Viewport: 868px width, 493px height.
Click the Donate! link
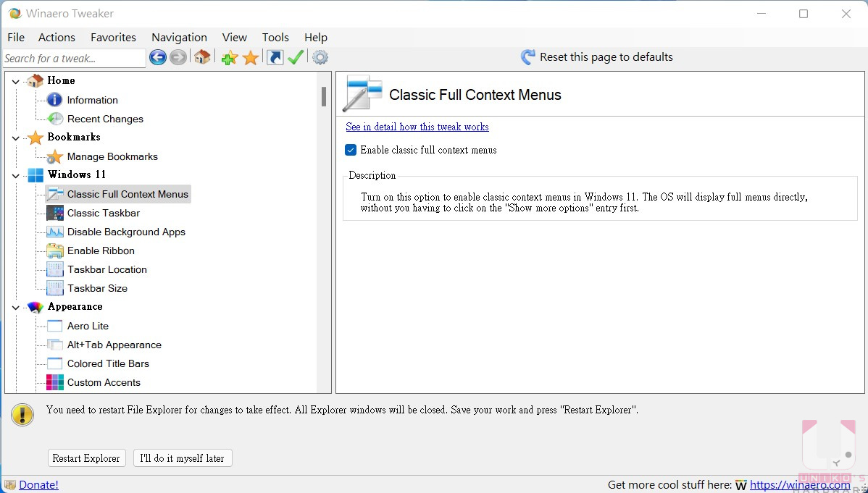pyautogui.click(x=38, y=485)
